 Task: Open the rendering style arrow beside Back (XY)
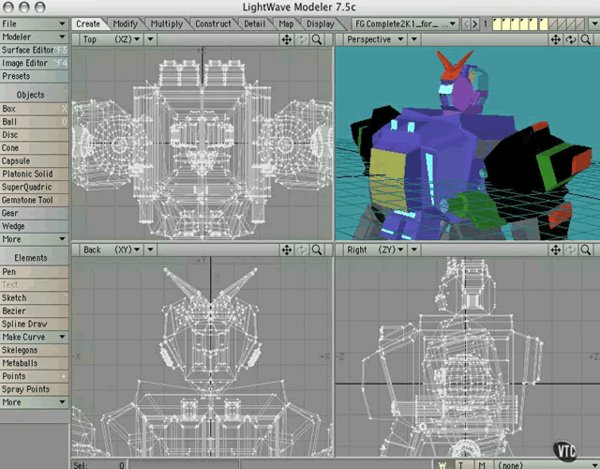point(150,250)
